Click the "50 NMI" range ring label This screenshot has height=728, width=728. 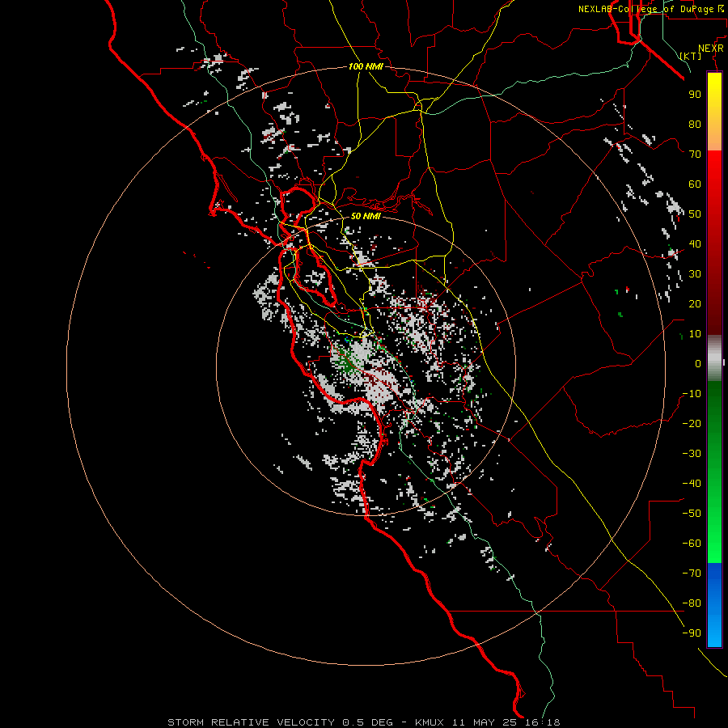366,216
